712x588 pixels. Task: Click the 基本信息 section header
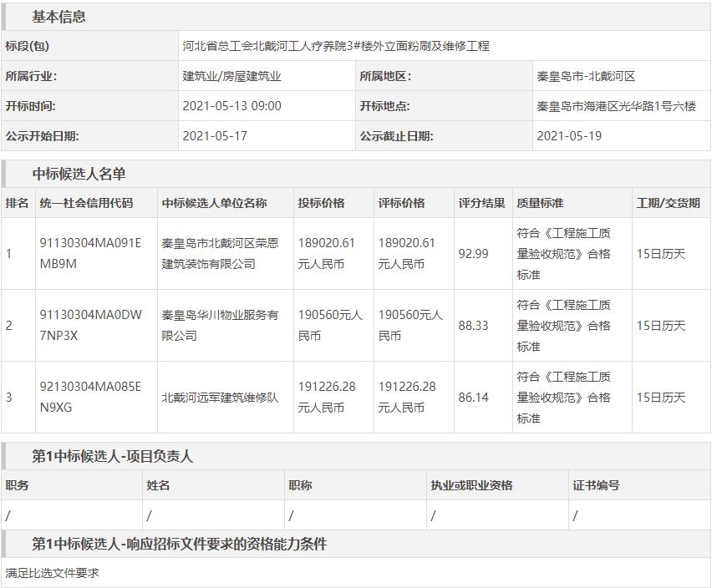(58, 17)
